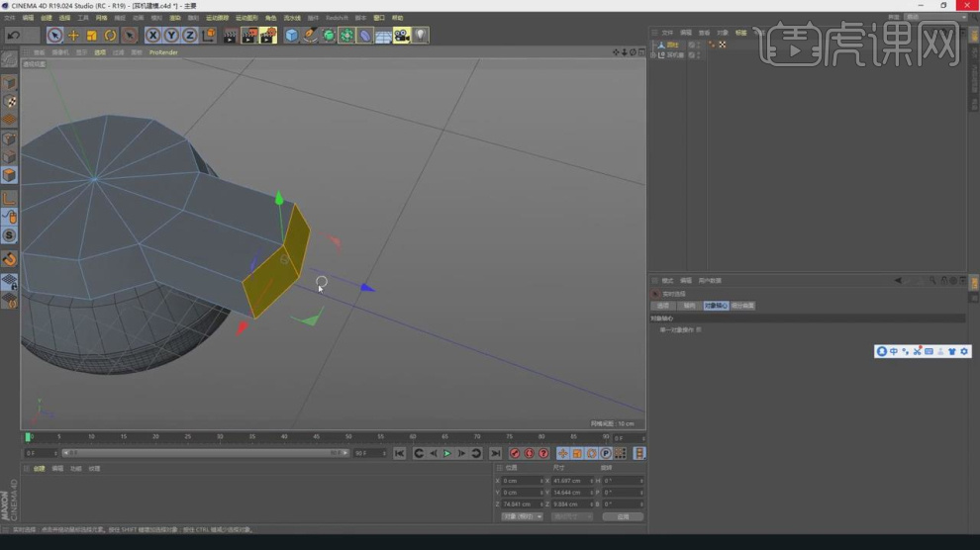The height and width of the screenshot is (550, 980).
Task: Expand the second object in the hierarchy
Action: tap(654, 55)
